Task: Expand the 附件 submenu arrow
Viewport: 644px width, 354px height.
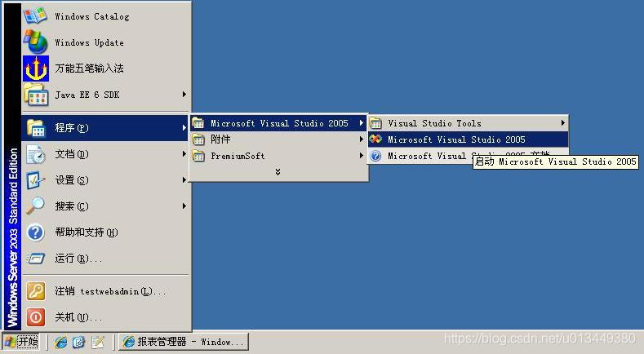Action: point(362,139)
